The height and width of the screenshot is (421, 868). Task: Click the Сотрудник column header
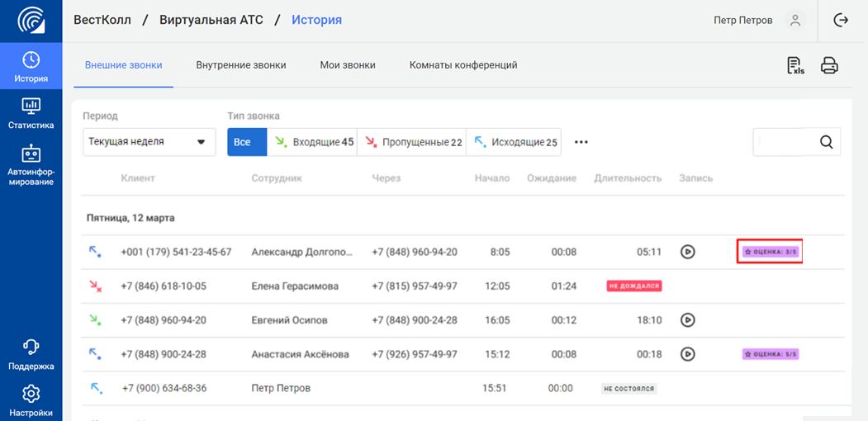(x=276, y=178)
